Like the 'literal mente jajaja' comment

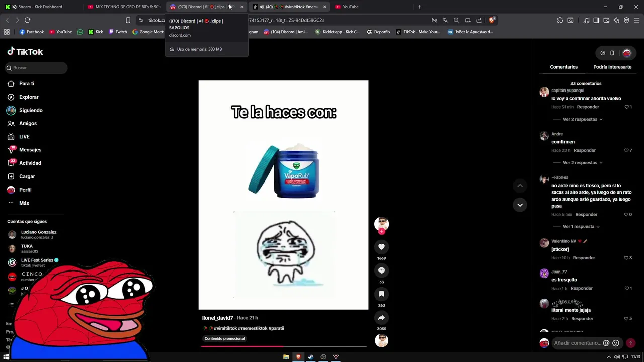pos(627,319)
